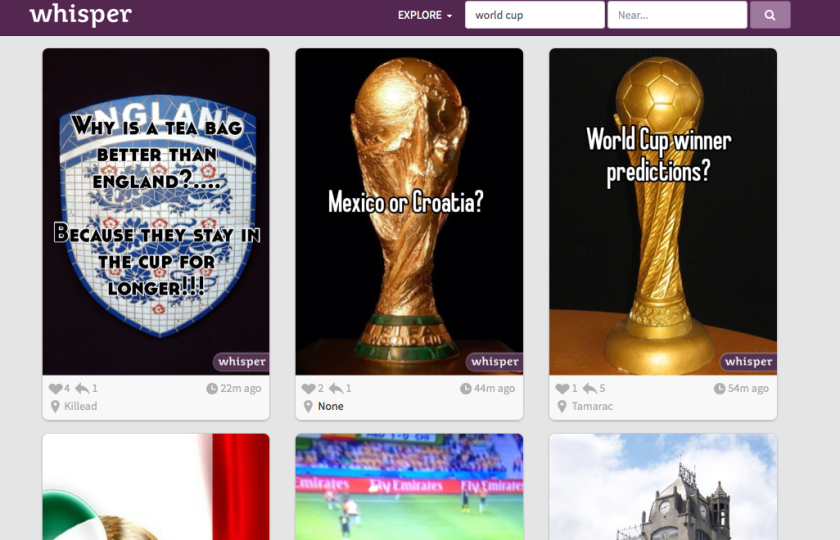Like the tea bag England whisper
Image resolution: width=840 pixels, height=540 pixels.
[55, 388]
